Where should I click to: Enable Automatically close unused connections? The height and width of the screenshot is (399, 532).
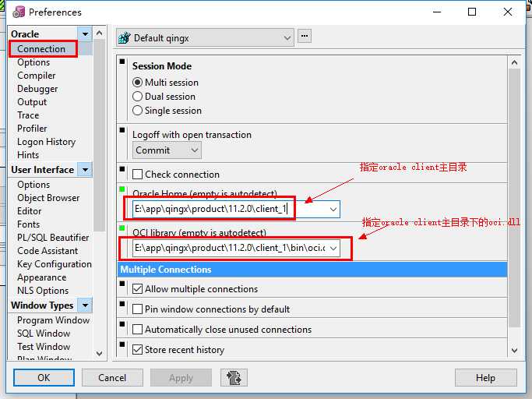[137, 330]
